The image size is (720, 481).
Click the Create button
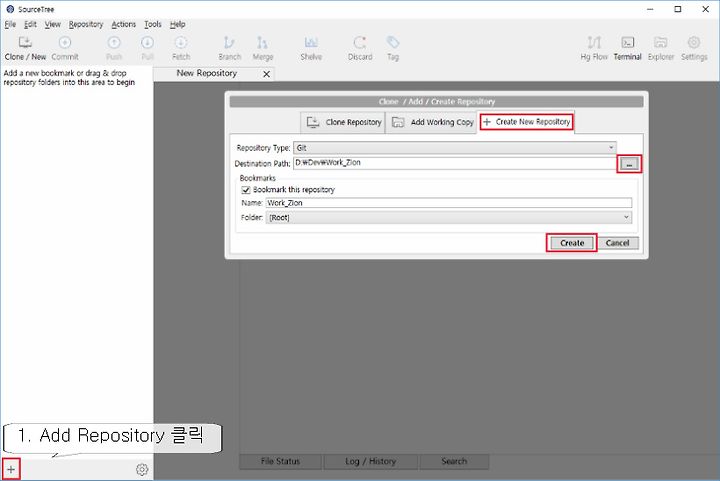pos(572,243)
